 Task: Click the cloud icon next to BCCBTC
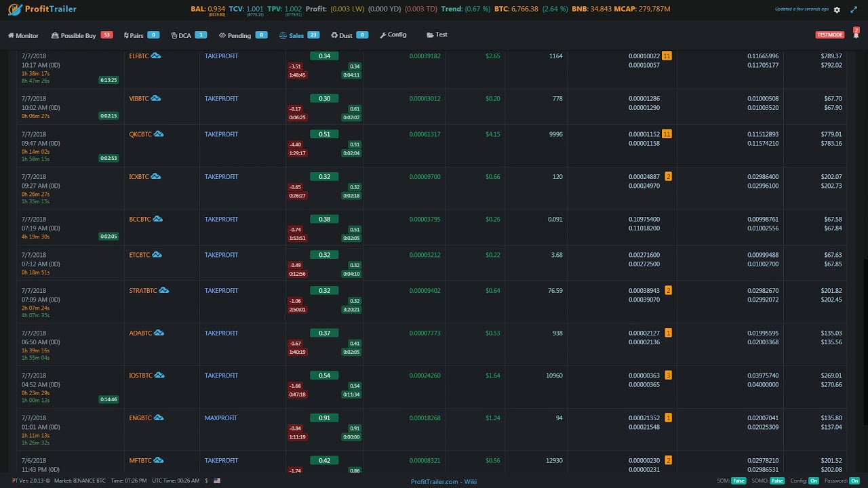(157, 219)
